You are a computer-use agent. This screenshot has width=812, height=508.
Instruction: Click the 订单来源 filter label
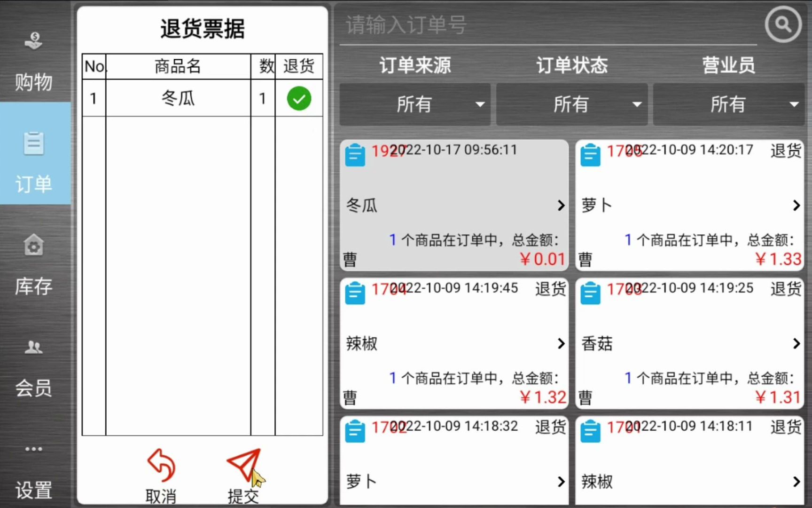415,65
